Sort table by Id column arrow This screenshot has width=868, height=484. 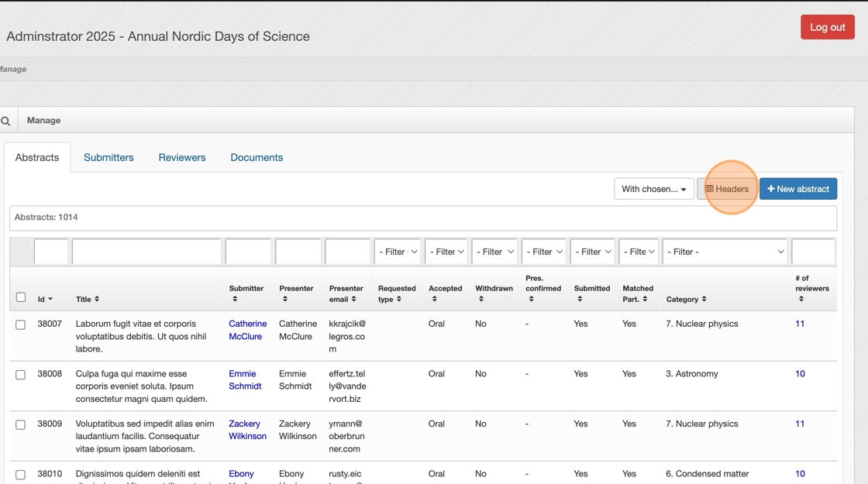point(50,300)
